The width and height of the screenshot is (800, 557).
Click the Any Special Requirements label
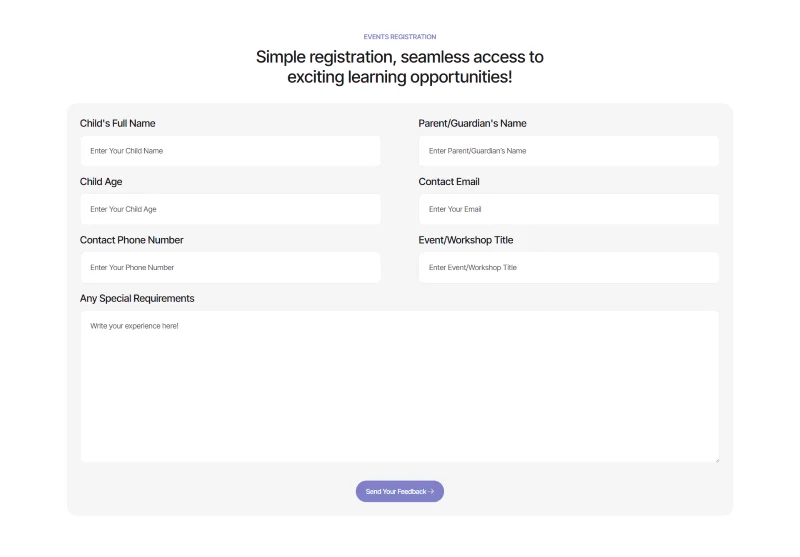point(137,298)
